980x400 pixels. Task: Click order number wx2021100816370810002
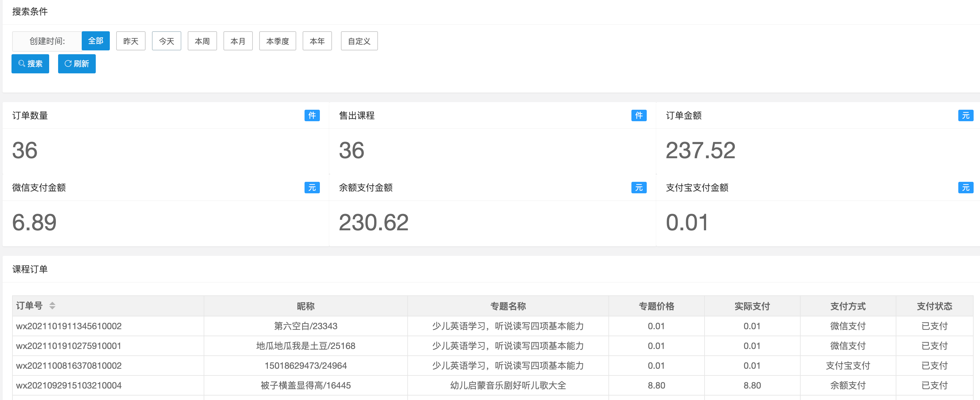pyautogui.click(x=69, y=366)
